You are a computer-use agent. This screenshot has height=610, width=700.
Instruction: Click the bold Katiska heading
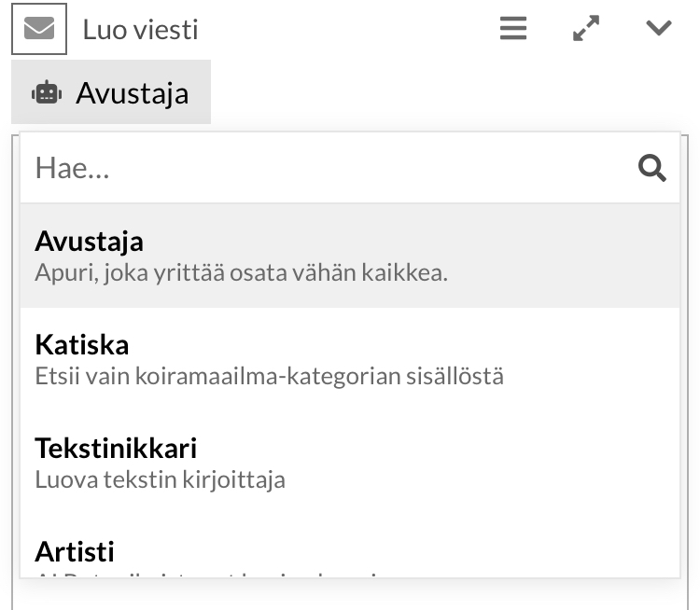[82, 345]
